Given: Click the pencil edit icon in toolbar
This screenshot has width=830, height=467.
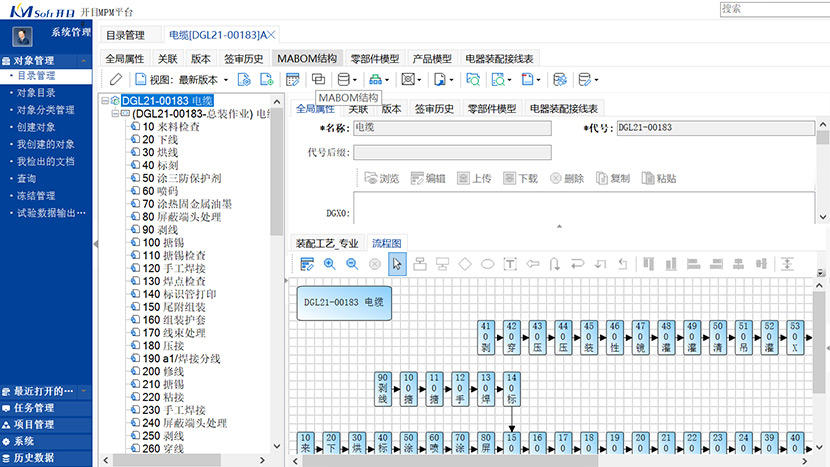Looking at the screenshot, I should 116,79.
